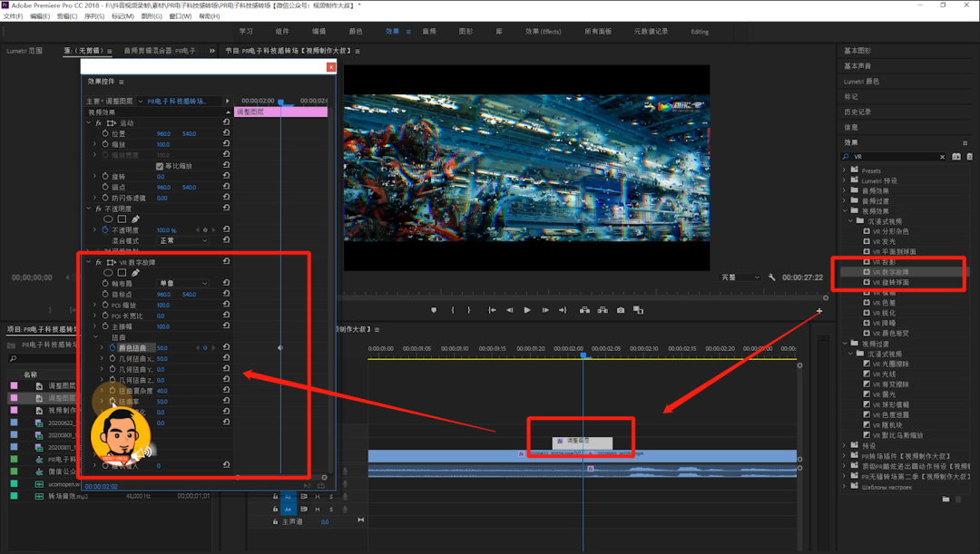Open the Lumetri 颜色 panel
Image resolution: width=980 pixels, height=554 pixels.
tap(861, 82)
